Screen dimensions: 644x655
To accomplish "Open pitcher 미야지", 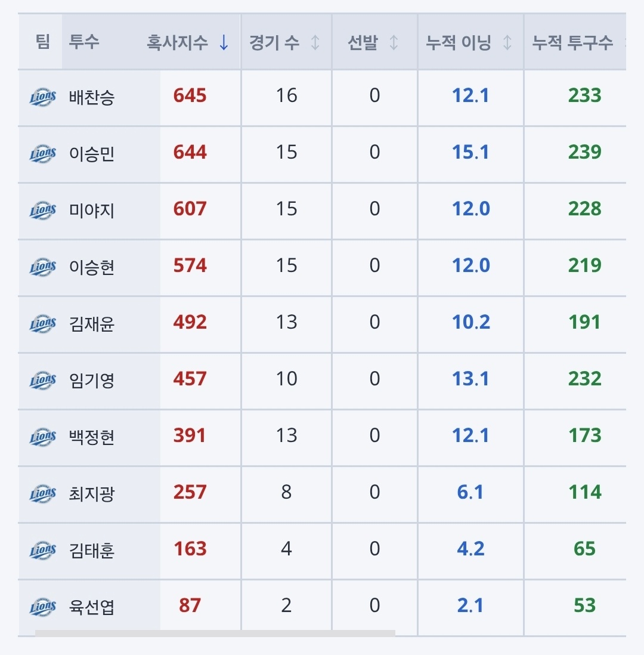I will coord(92,210).
